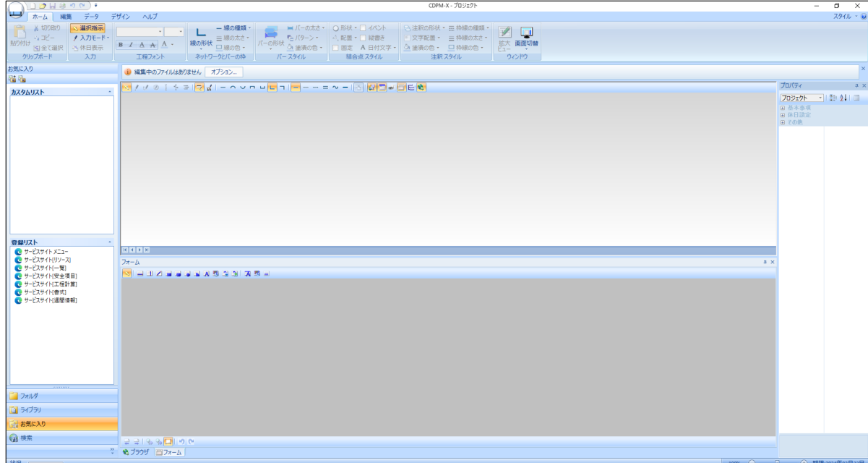Screen dimensions: 868x463
Task: Switch to the フォーム bottom tab
Action: pos(169,452)
